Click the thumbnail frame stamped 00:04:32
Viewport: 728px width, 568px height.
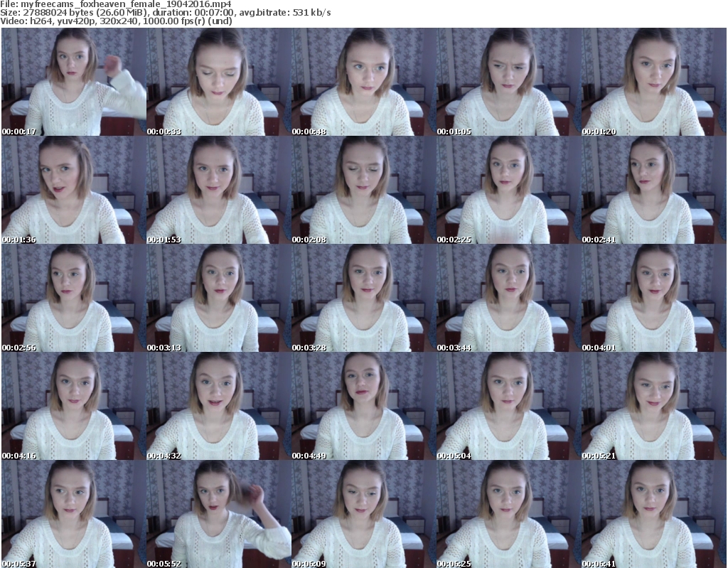coord(219,406)
